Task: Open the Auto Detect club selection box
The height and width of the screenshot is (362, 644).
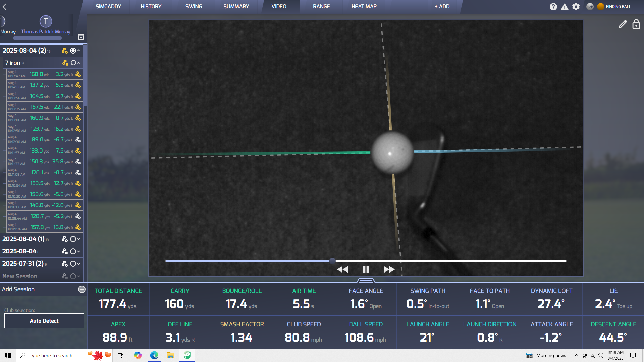Action: coord(44,321)
